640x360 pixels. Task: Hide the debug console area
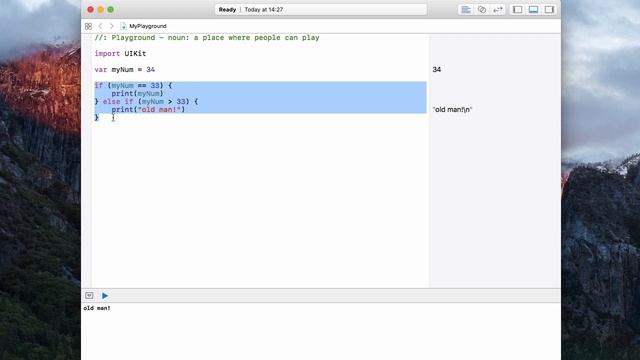(89, 296)
